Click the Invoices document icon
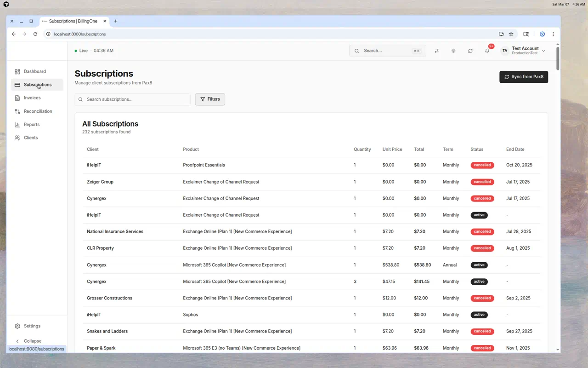Viewport: 588px width, 368px height. coord(17,98)
